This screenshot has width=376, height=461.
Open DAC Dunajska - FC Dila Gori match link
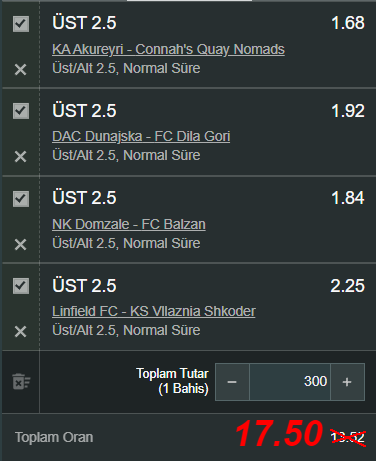coord(141,136)
